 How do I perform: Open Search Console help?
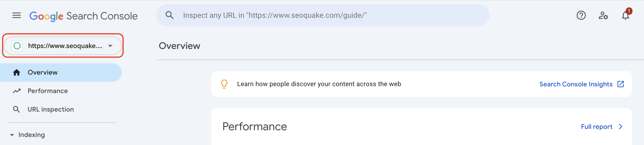point(581,15)
